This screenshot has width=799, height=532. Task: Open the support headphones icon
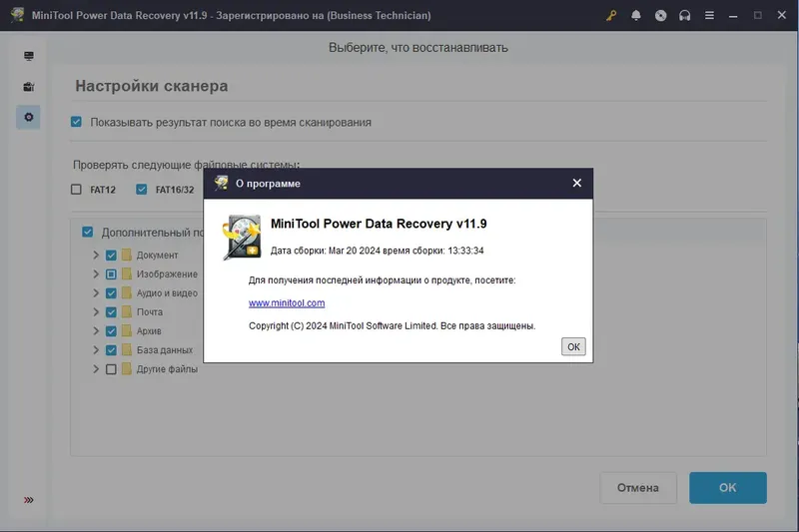[685, 15]
